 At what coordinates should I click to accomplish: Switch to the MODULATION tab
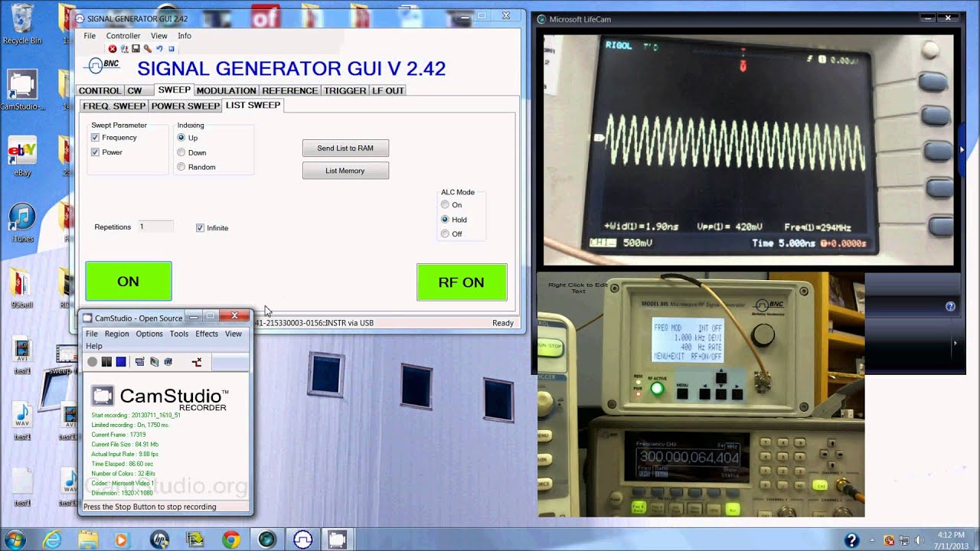pos(226,90)
